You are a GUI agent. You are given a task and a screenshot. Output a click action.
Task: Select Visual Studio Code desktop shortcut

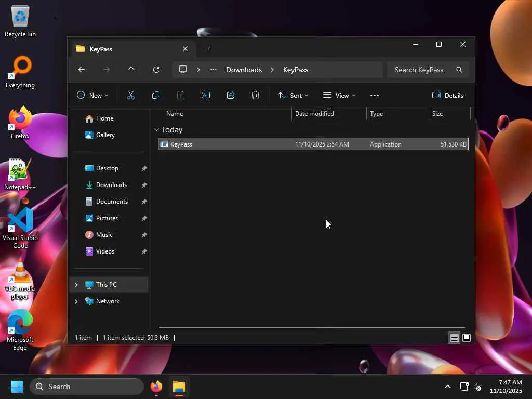(20, 229)
